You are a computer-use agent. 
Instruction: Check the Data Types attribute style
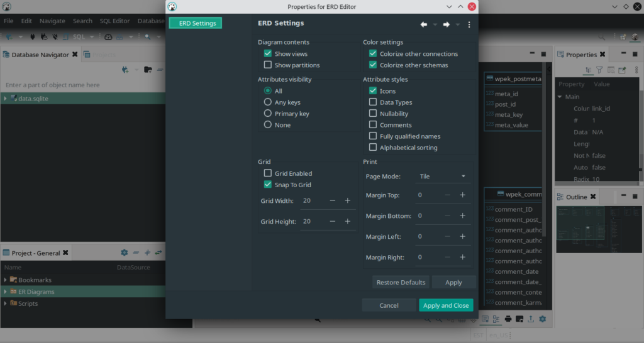pos(373,102)
